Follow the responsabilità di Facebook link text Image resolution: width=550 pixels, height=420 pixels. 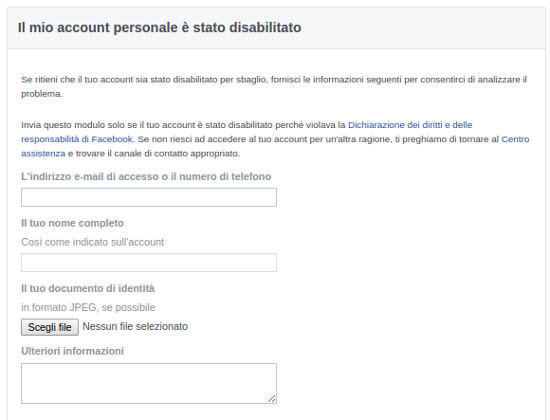[x=77, y=139]
